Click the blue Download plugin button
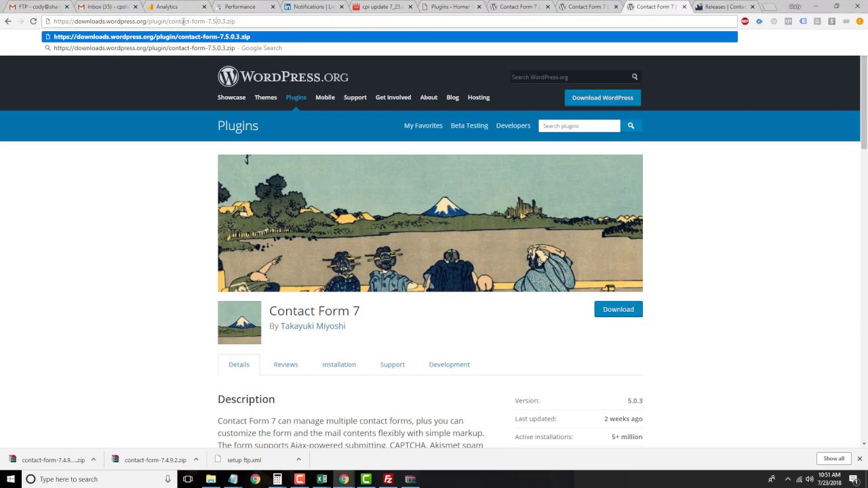Viewport: 868px width, 488px height. tap(618, 309)
